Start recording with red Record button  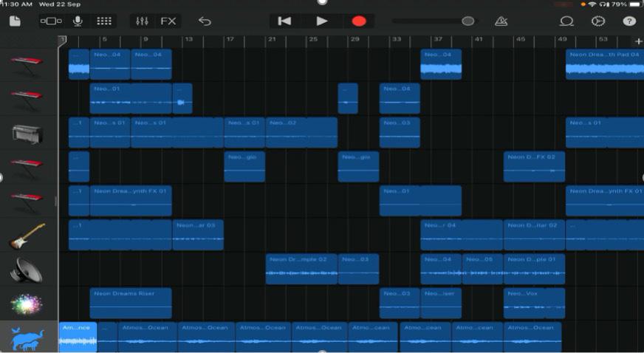[x=359, y=21]
